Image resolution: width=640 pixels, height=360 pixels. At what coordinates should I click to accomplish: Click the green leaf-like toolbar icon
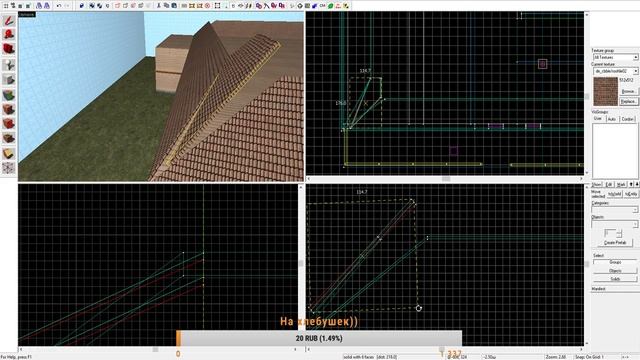pos(330,6)
